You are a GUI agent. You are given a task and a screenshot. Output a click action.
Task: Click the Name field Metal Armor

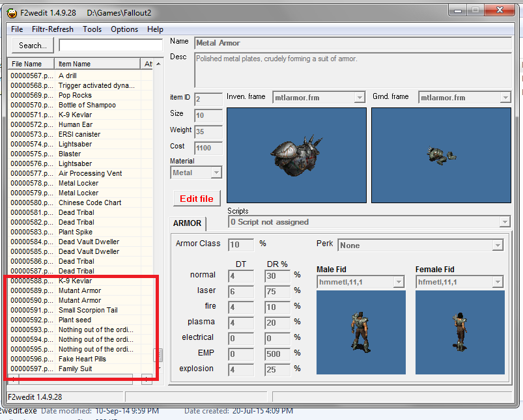click(353, 43)
